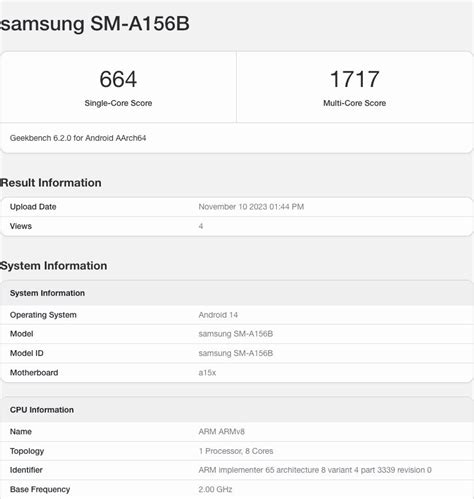Select the 1717 multi-core score value

tap(354, 79)
